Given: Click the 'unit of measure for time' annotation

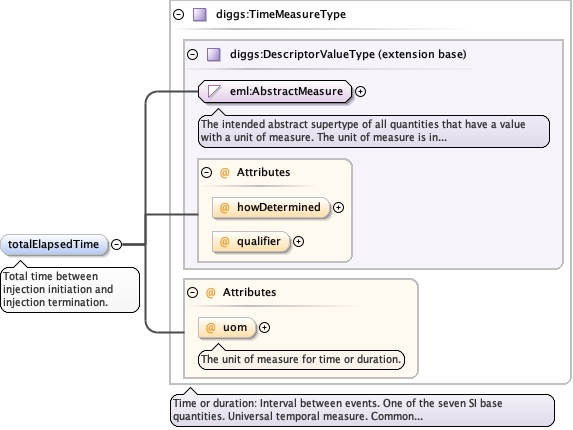Looking at the screenshot, I should pos(301,359).
